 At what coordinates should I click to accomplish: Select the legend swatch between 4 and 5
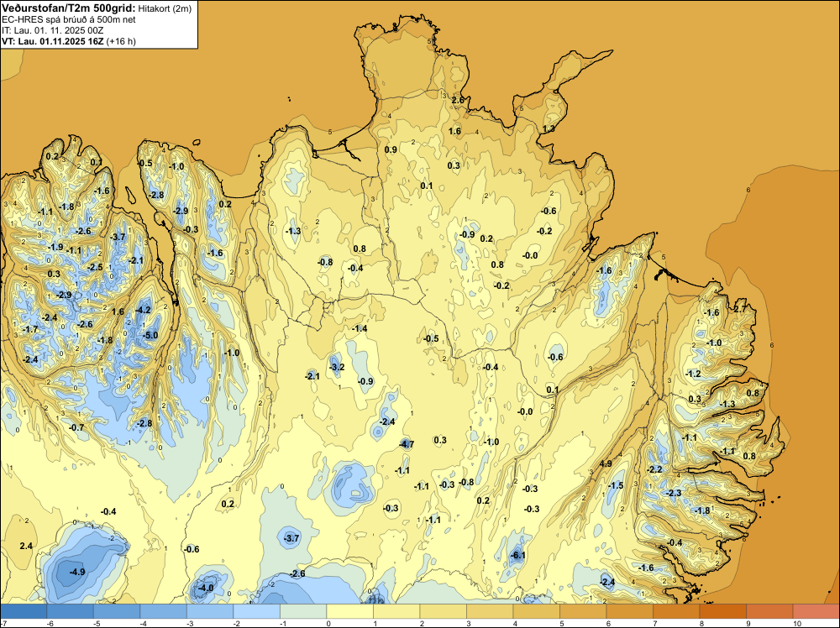(x=536, y=611)
